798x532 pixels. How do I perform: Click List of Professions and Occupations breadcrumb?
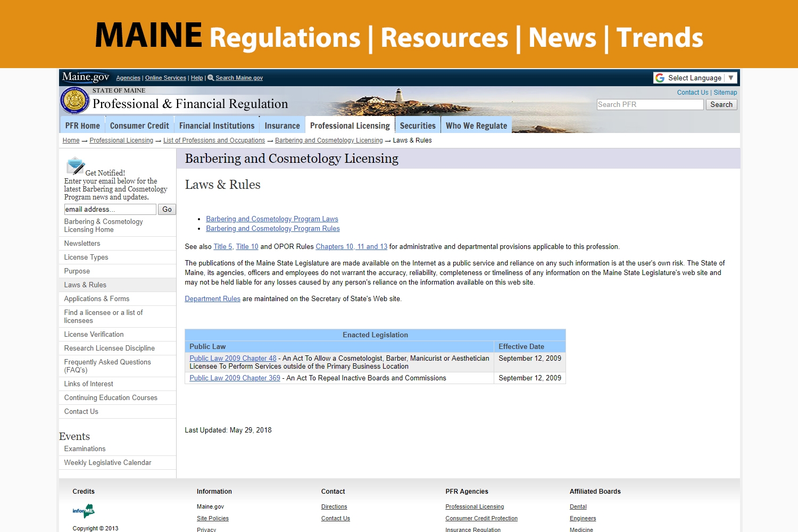pos(214,140)
